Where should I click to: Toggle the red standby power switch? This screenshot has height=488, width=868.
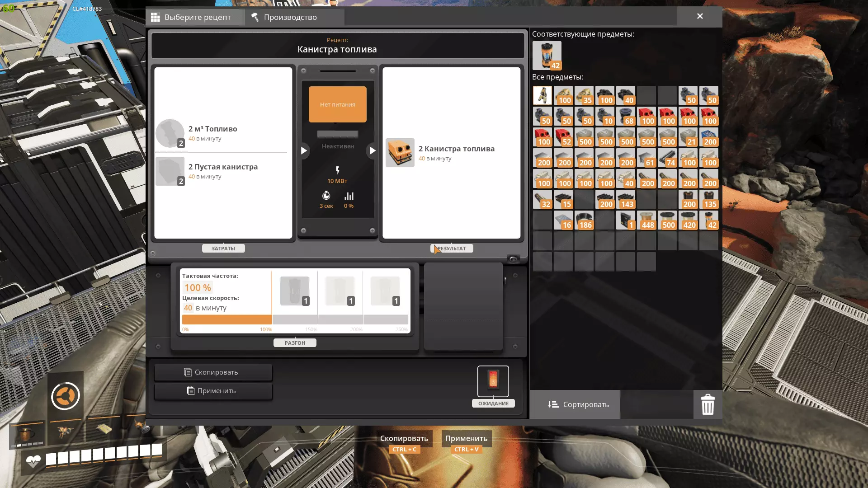(x=493, y=381)
